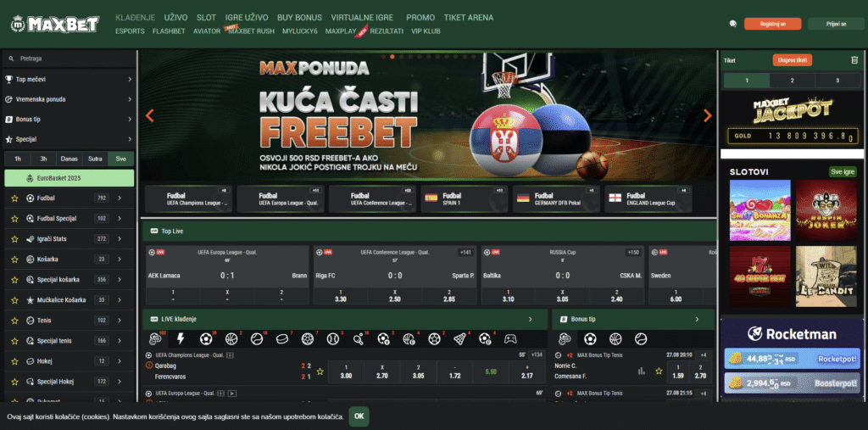This screenshot has height=430, width=868.
Task: Accept cookies with OK button
Action: click(x=359, y=416)
